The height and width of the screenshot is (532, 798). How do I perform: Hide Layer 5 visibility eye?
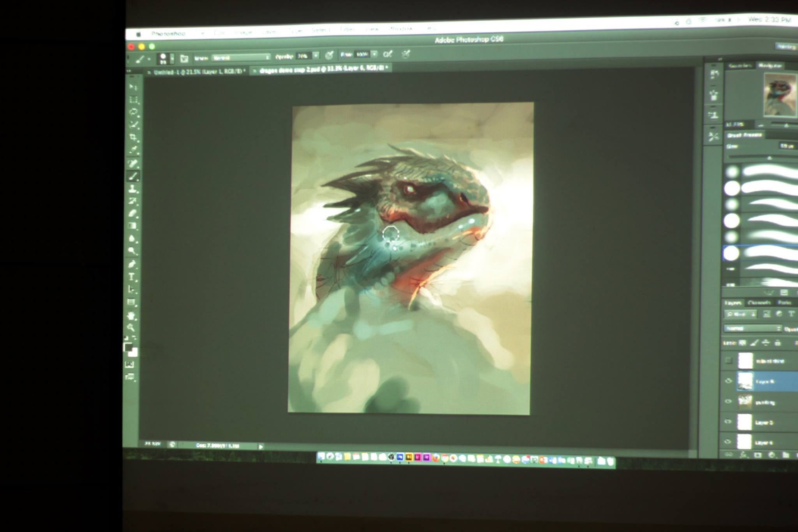click(727, 422)
